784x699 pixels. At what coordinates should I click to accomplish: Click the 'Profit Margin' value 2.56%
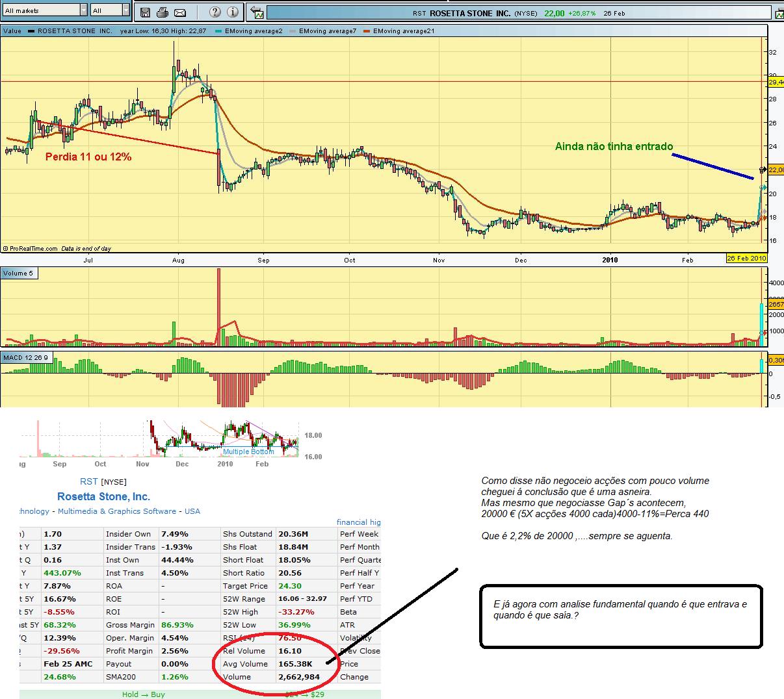coord(175,651)
